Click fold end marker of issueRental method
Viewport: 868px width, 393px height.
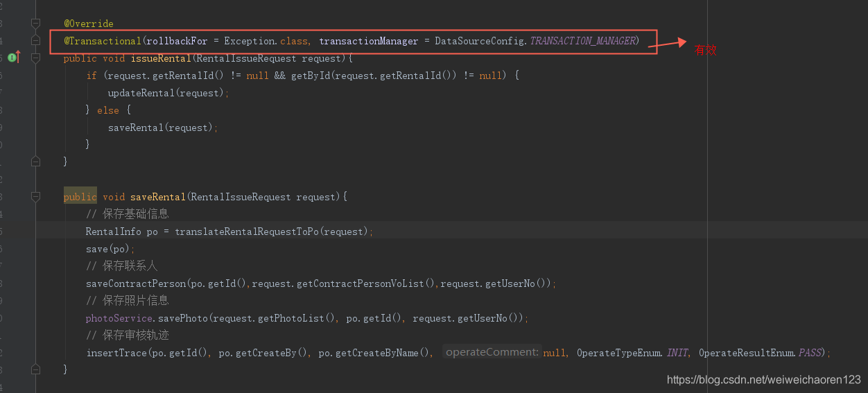click(36, 161)
